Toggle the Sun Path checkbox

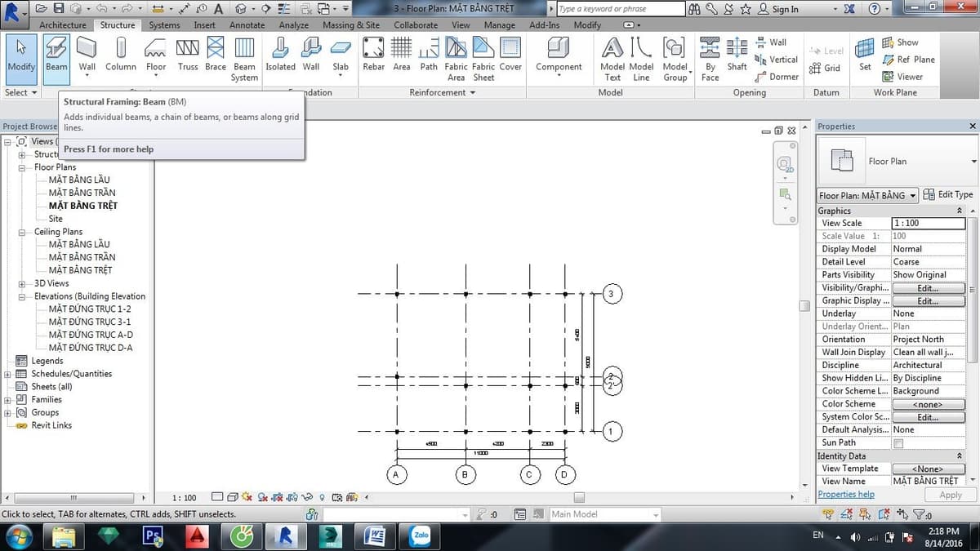click(898, 443)
